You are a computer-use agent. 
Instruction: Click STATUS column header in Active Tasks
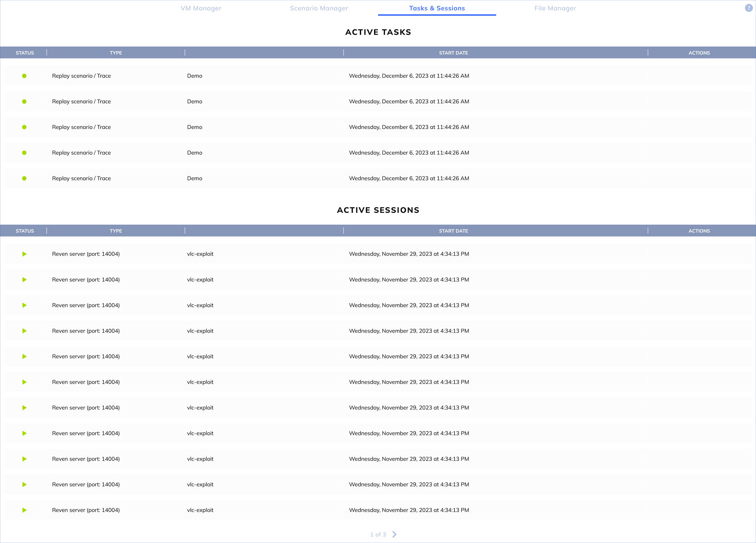click(25, 53)
